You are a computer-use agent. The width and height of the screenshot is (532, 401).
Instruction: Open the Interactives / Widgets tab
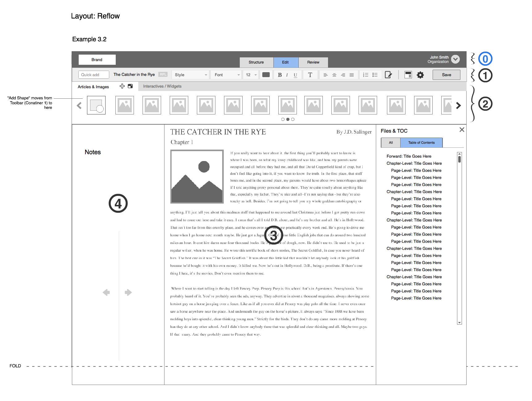[x=162, y=86]
